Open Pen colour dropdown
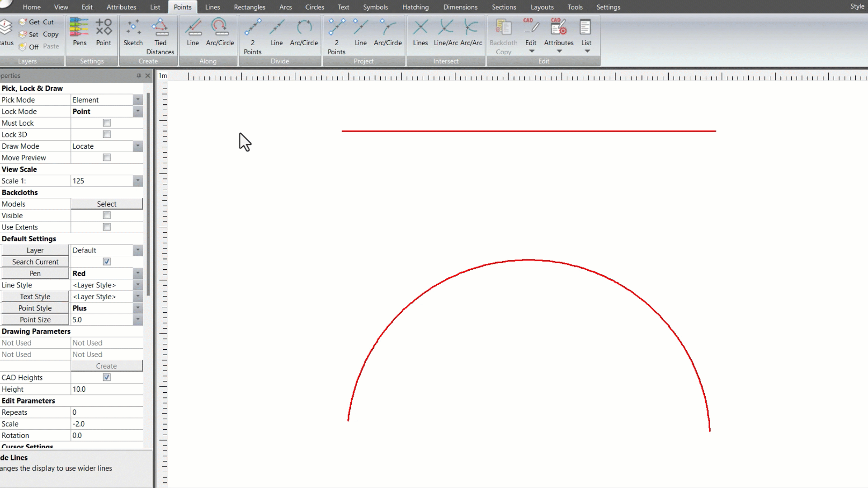Screen dimensions: 868x488 click(138, 273)
